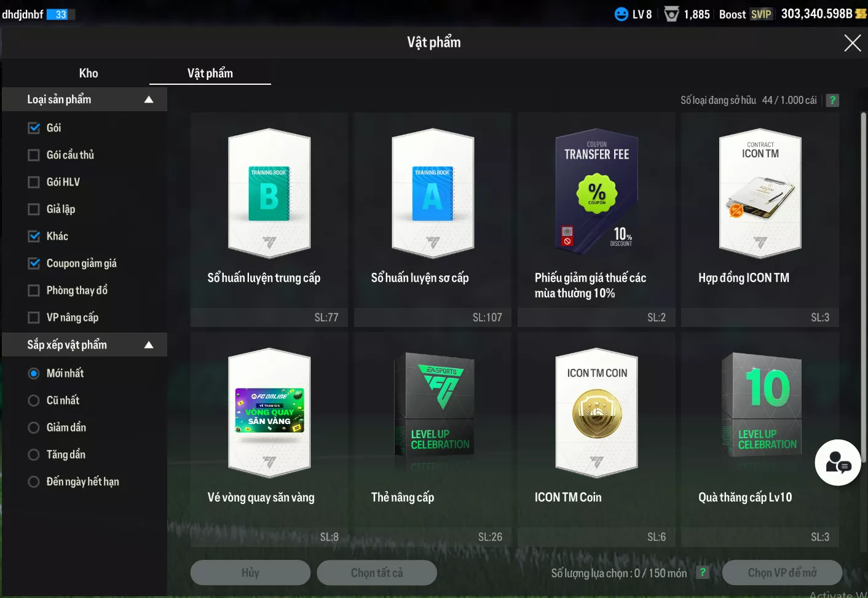Select the Hợp đồng ICON TM contract item
Viewport: 868px width, 598px height.
point(760,193)
